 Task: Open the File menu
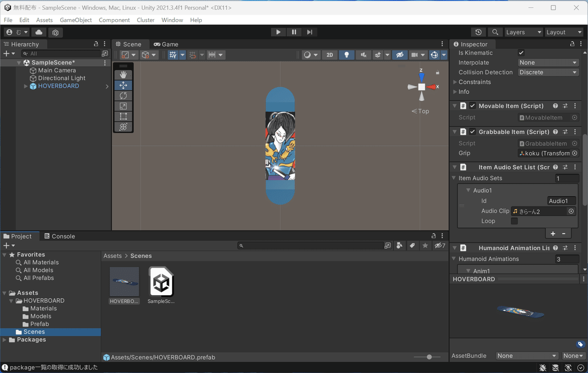8,20
